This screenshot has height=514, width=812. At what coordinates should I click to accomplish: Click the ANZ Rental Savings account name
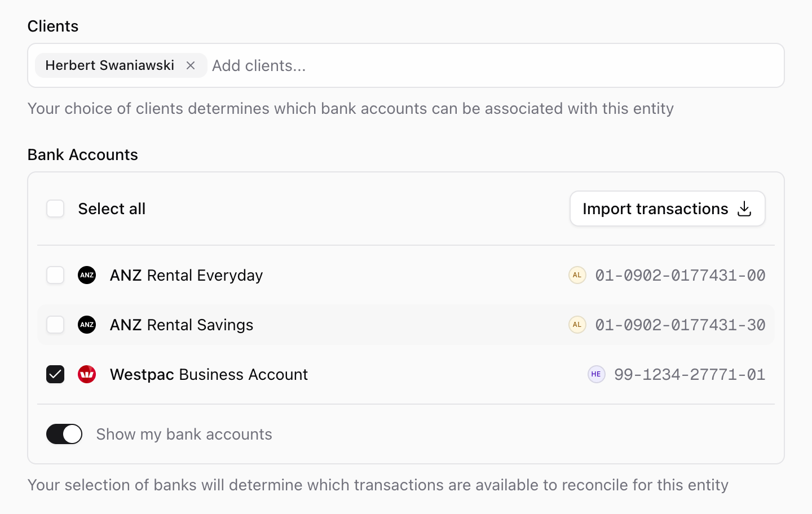point(182,325)
